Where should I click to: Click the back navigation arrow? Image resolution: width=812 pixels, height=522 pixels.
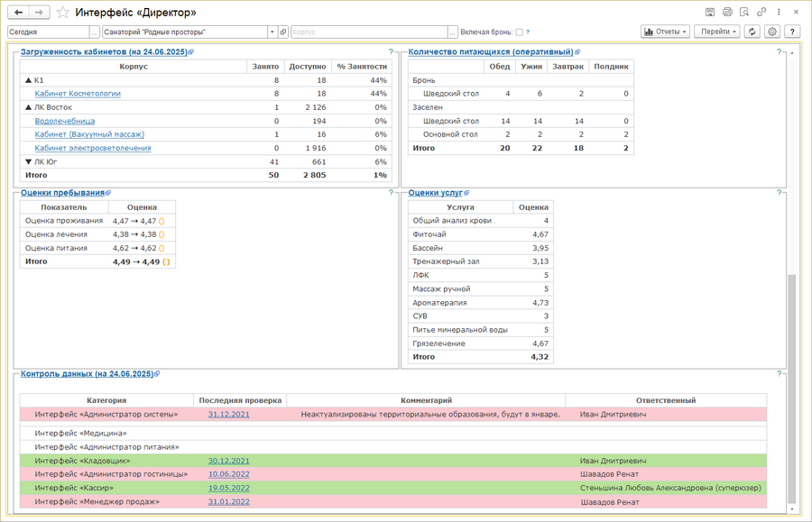coord(19,13)
